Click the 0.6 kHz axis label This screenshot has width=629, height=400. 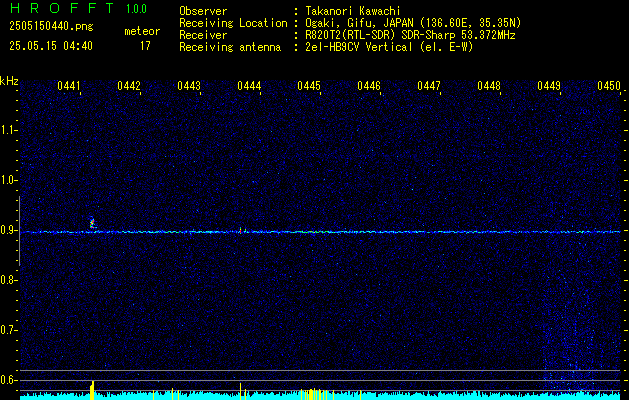8,380
